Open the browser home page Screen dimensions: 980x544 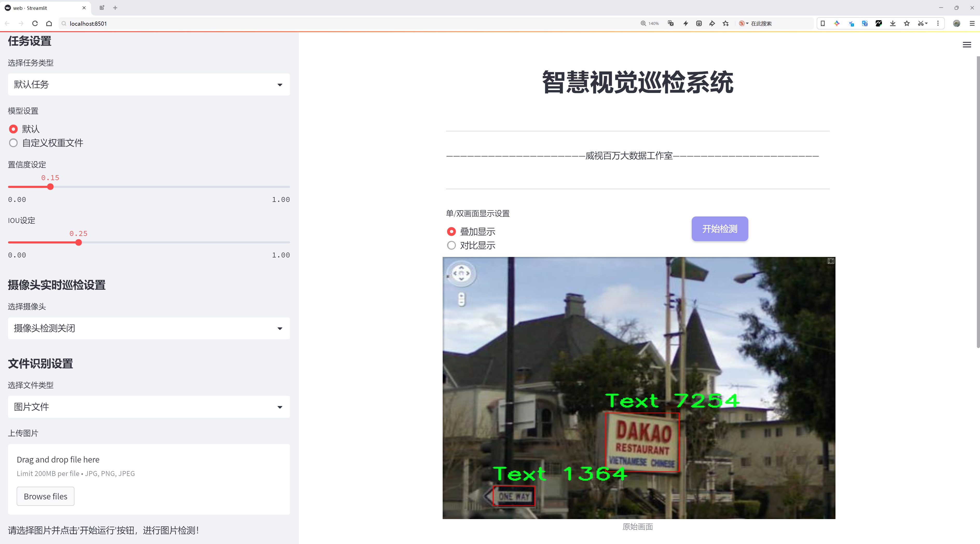pos(49,23)
